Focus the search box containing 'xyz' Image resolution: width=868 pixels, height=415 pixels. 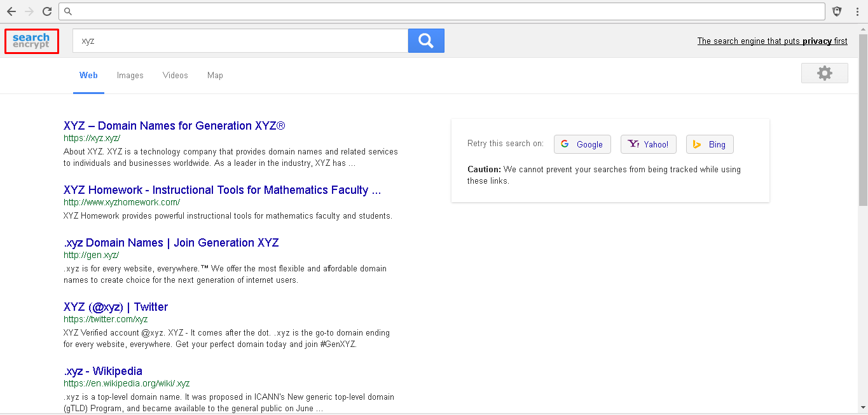click(x=240, y=41)
